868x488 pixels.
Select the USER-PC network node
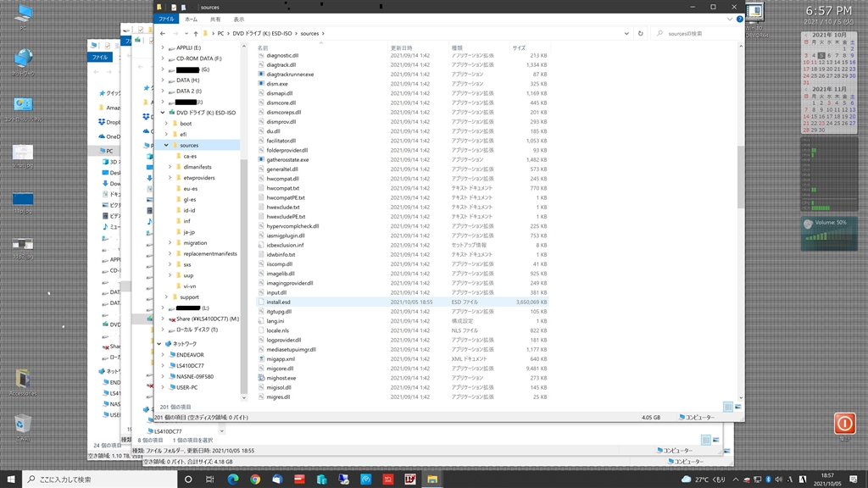click(186, 387)
